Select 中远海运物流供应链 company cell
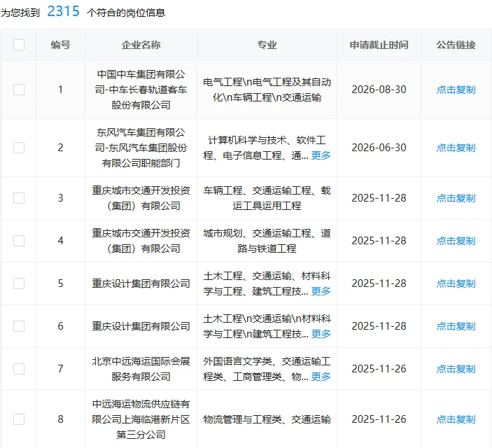The width and height of the screenshot is (492, 448). point(141,419)
